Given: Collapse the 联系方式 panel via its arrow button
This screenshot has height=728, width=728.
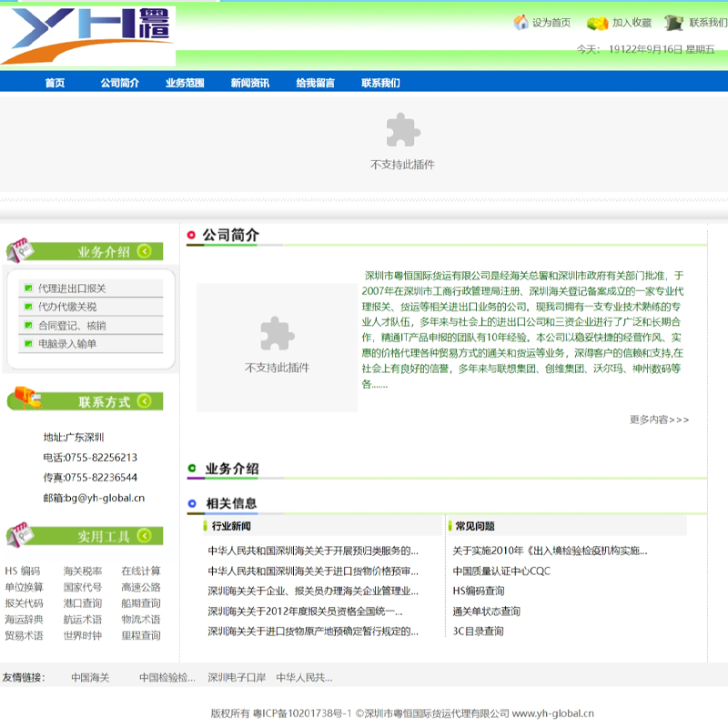Looking at the screenshot, I should click(x=144, y=400).
